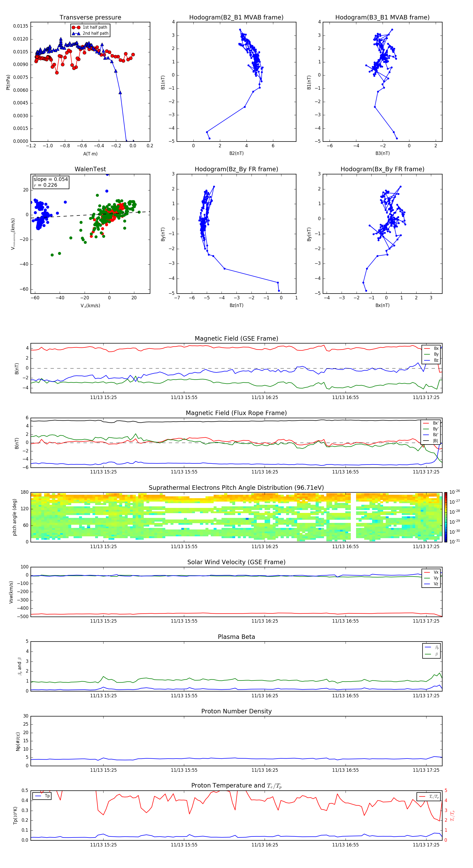
Task: Click 'Hodogram(B2_B1 MVAB frame)' title
Action: pyautogui.click(x=236, y=17)
